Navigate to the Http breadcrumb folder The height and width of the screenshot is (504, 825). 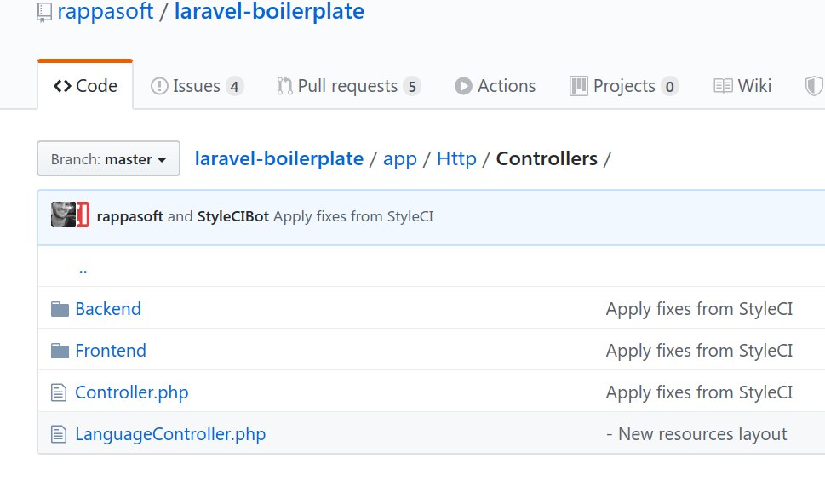pos(456,158)
